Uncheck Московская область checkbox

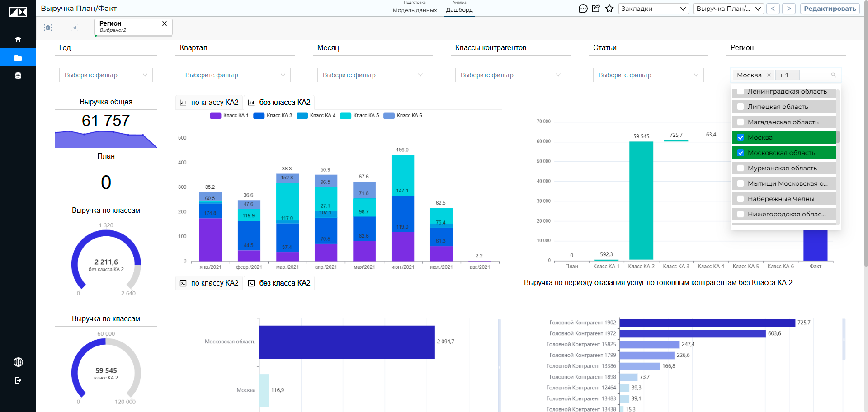coord(741,153)
